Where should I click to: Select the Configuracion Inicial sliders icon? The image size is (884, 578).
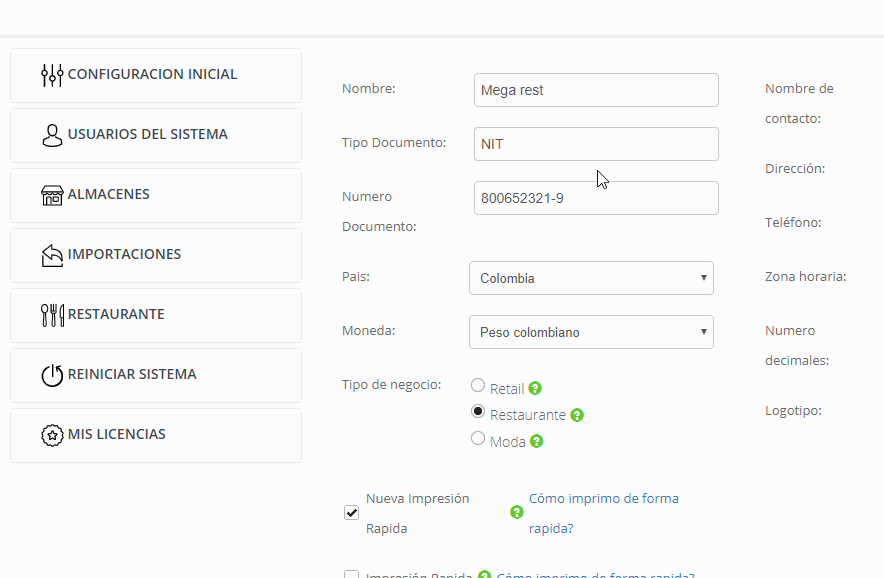[x=52, y=74]
